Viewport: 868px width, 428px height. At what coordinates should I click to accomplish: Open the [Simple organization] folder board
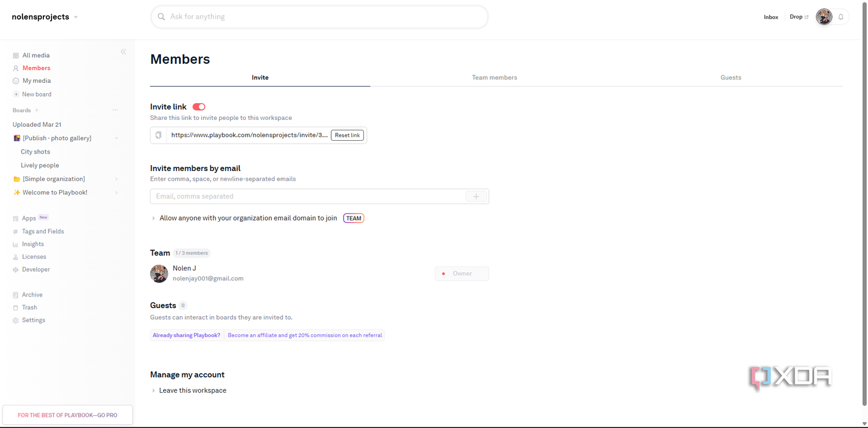pos(54,179)
